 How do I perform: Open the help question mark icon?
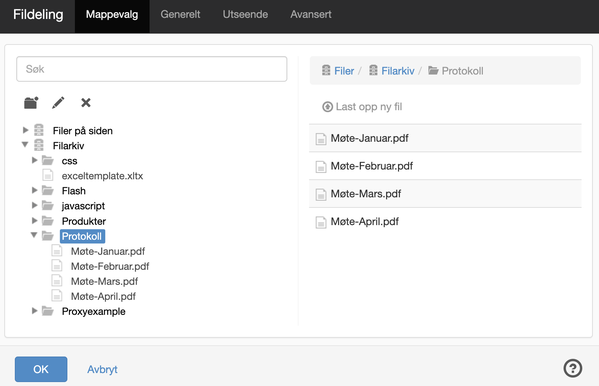573,368
